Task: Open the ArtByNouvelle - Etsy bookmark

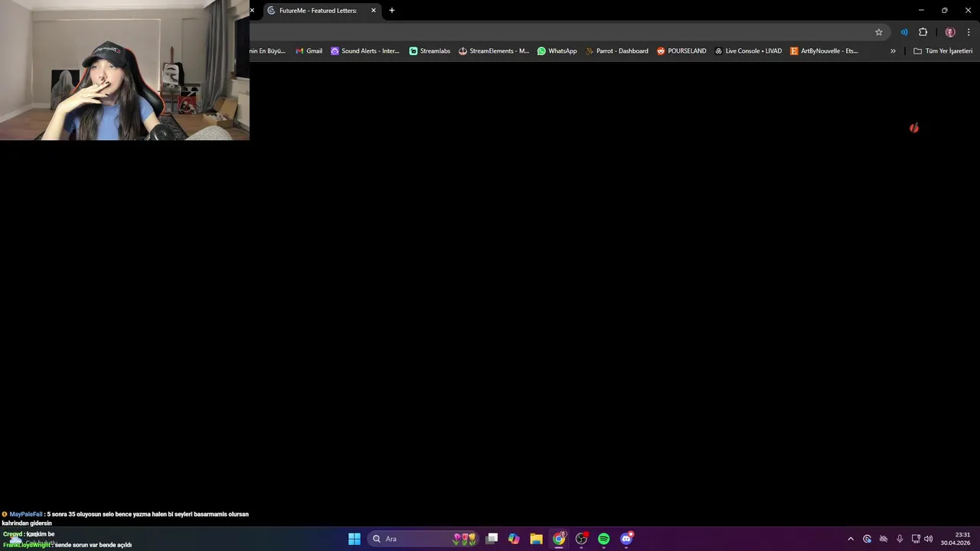Action: [x=825, y=51]
